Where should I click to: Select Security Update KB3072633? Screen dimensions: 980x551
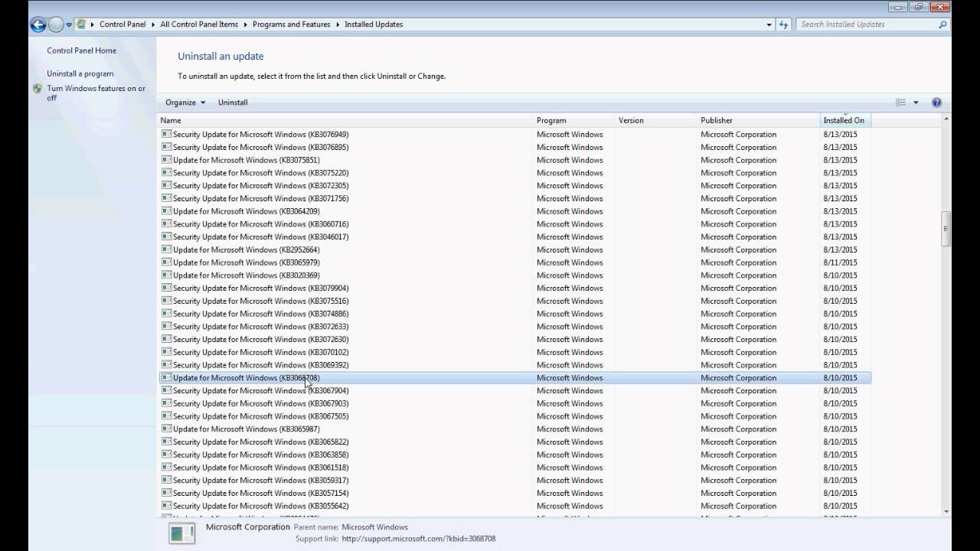514,327
